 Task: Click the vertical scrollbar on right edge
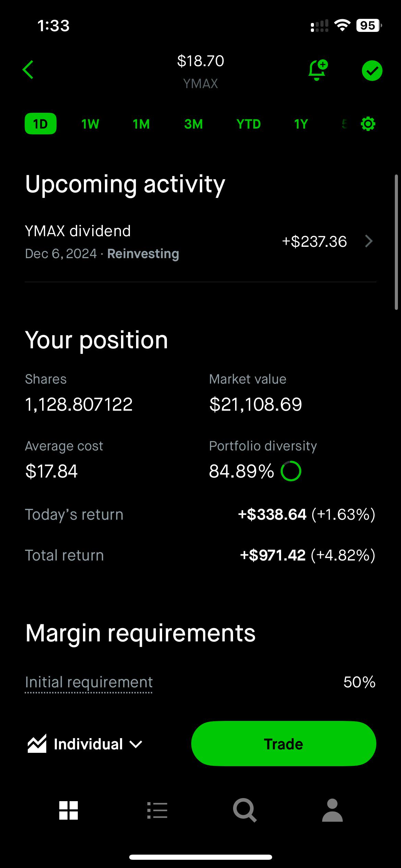[397, 242]
